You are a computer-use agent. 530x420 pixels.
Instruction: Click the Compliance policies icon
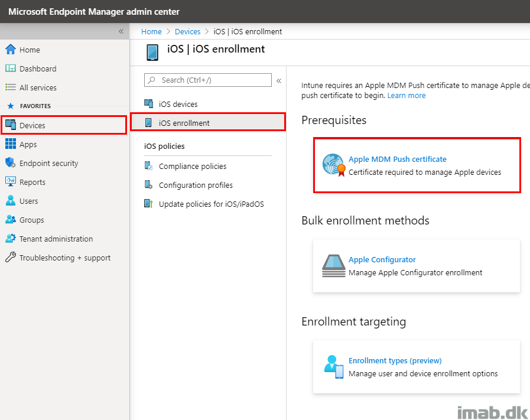point(148,165)
